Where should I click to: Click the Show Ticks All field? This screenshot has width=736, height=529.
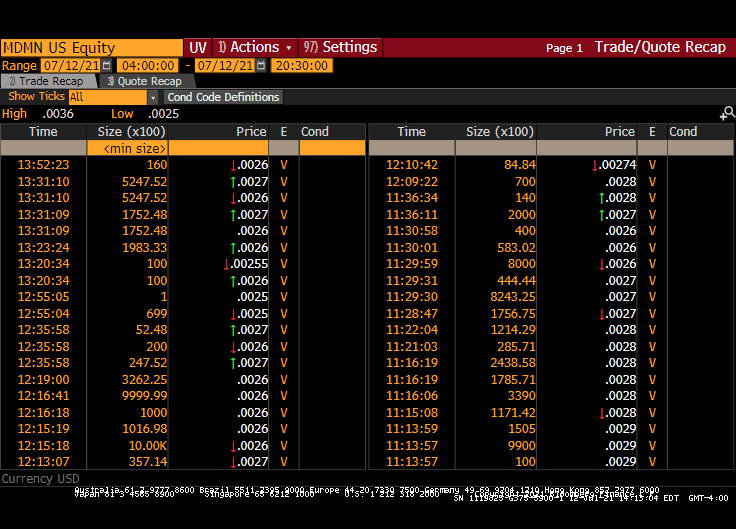click(x=108, y=97)
